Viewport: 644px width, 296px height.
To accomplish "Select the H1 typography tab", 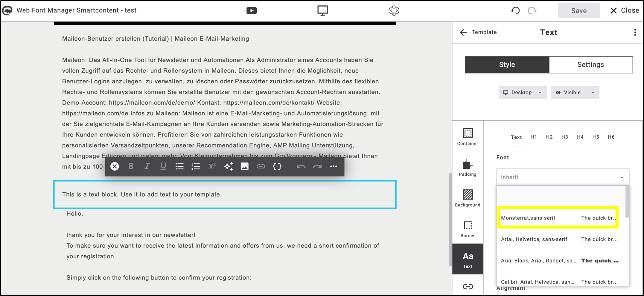I will [x=534, y=137].
